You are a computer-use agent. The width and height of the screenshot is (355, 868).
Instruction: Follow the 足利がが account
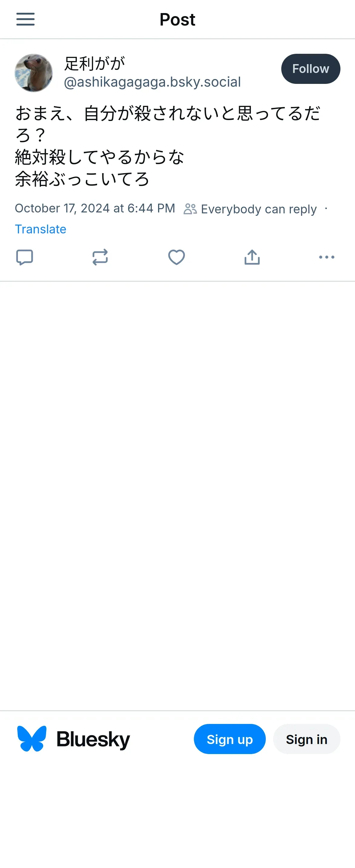pos(310,69)
